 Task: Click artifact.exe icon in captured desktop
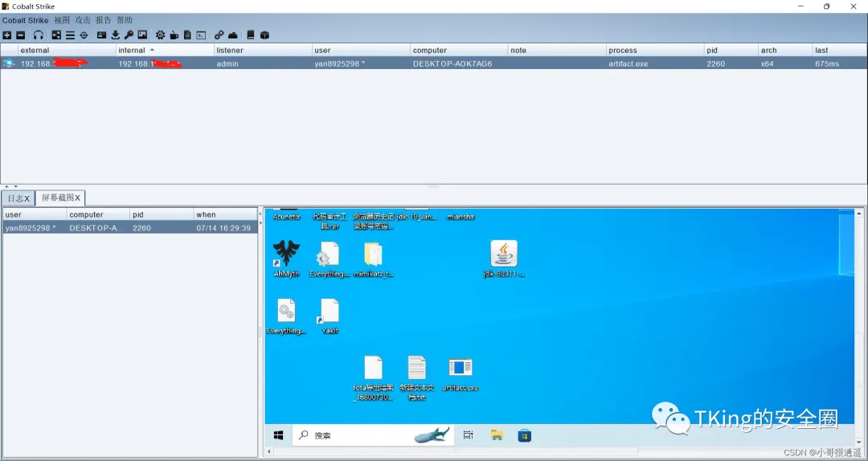(460, 374)
